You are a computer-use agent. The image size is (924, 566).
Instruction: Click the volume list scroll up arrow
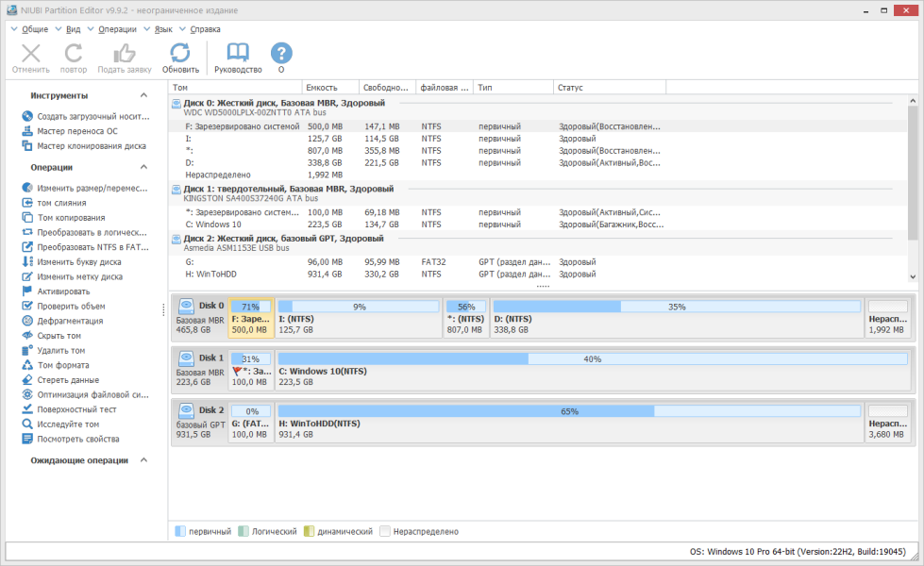[x=913, y=101]
